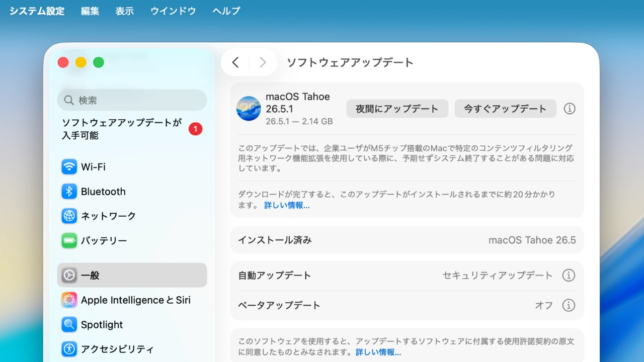This screenshot has height=362, width=644.
Task: Click the セキュリティアップデート value text
Action: click(498, 276)
